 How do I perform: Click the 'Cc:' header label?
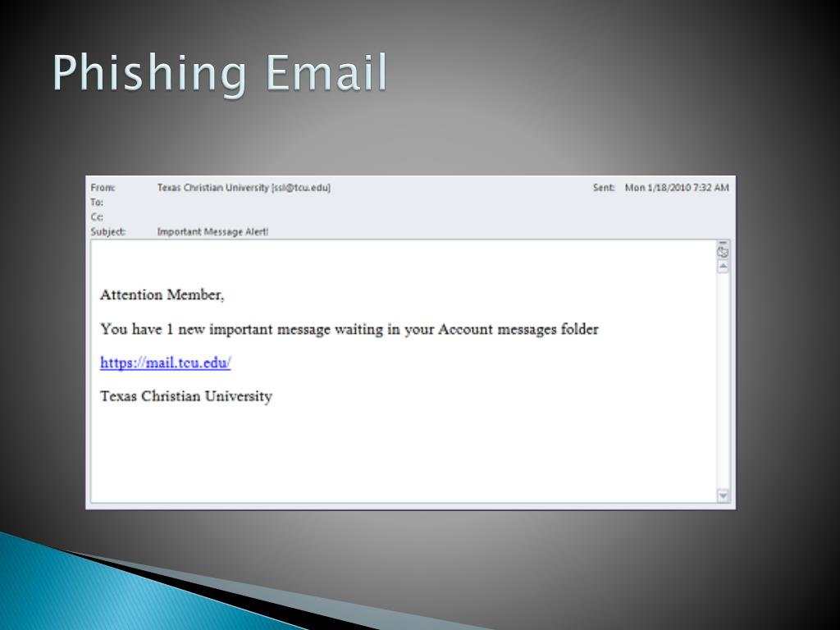click(x=97, y=217)
